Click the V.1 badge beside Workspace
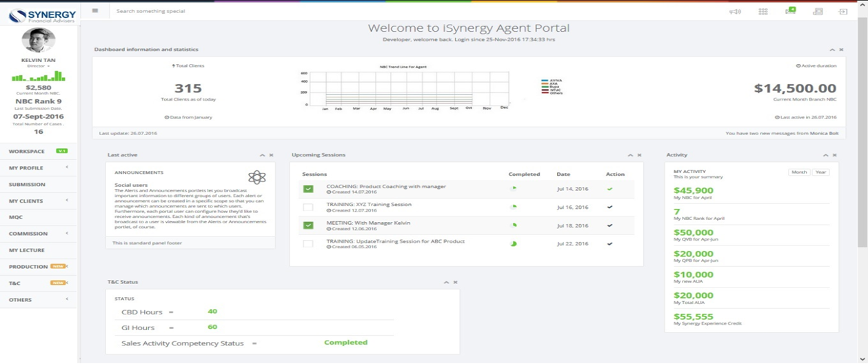 [x=61, y=151]
